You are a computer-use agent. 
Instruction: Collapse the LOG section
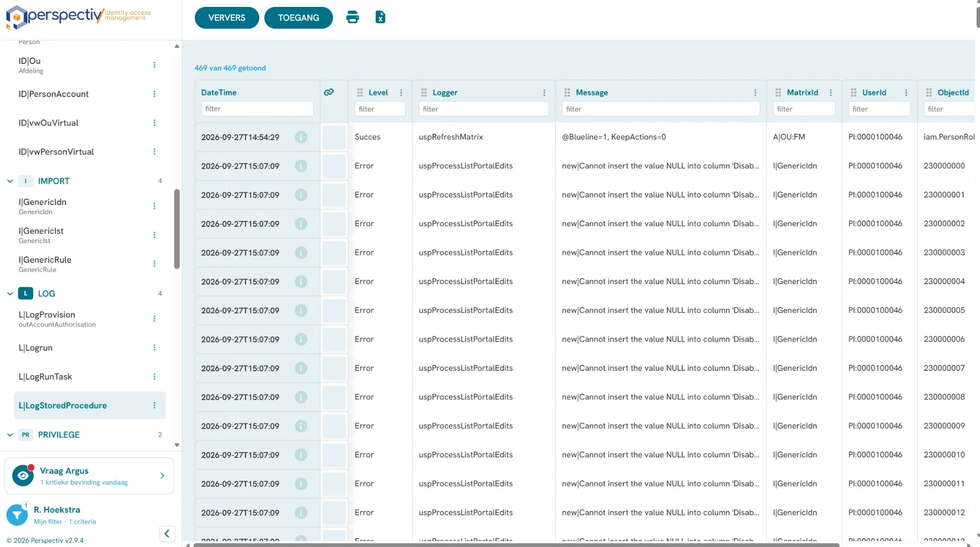coord(10,294)
